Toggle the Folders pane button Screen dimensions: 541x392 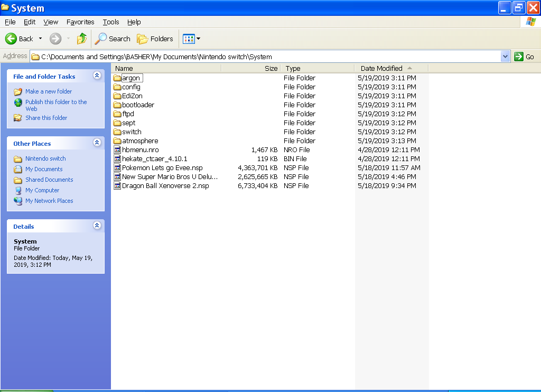(155, 39)
